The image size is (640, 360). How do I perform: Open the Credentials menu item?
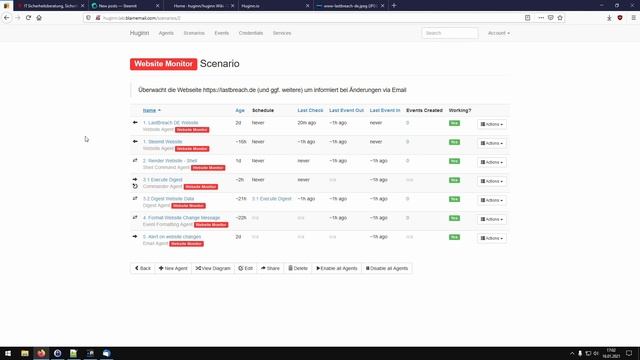[x=251, y=33]
